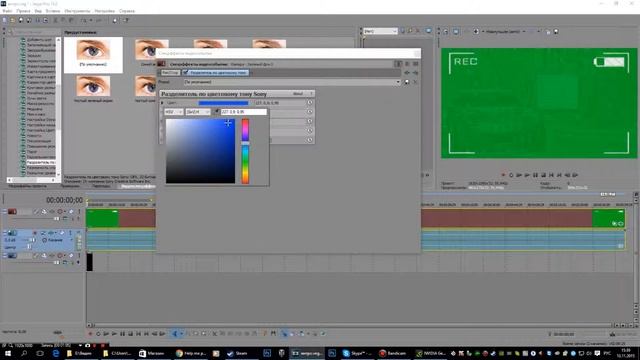Viewport: 640px width, 360px height.
Task: Select the eyedropper color picker tool
Action: 217,111
